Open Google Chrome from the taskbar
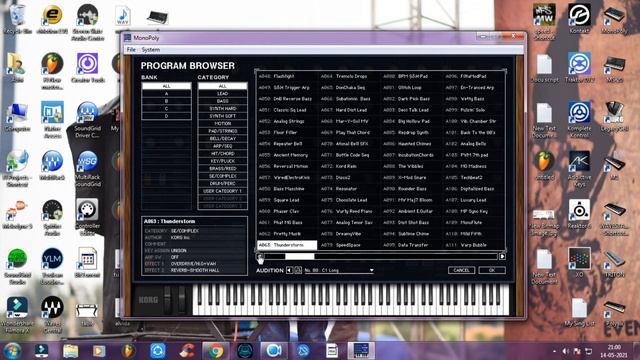 pos(216,351)
